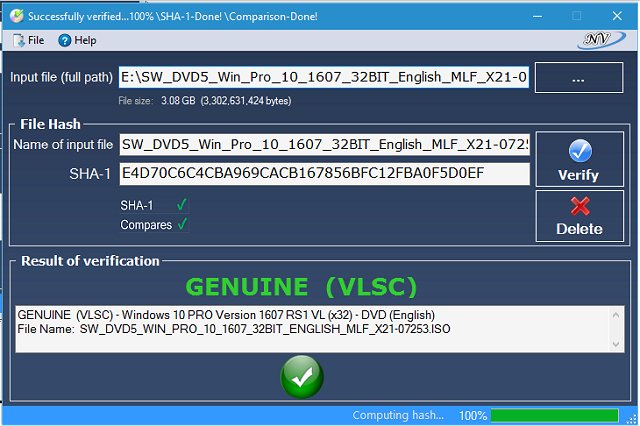Open the File menu
640x426 pixels.
point(28,40)
